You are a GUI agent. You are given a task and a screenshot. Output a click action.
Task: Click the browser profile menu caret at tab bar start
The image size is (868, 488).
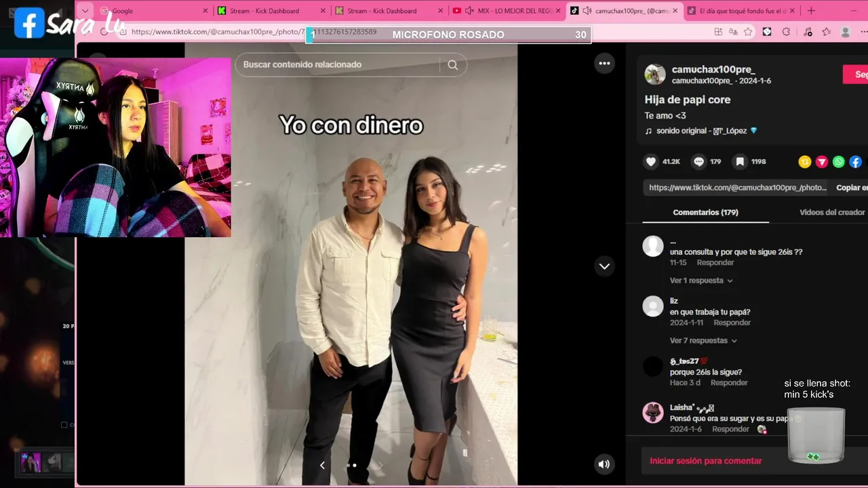click(x=85, y=11)
